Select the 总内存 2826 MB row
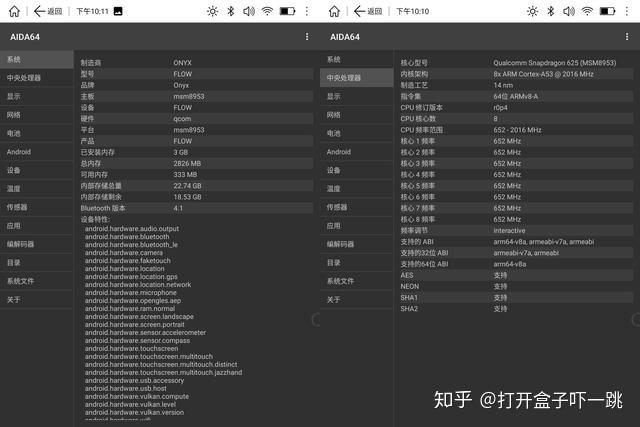 tap(196, 163)
